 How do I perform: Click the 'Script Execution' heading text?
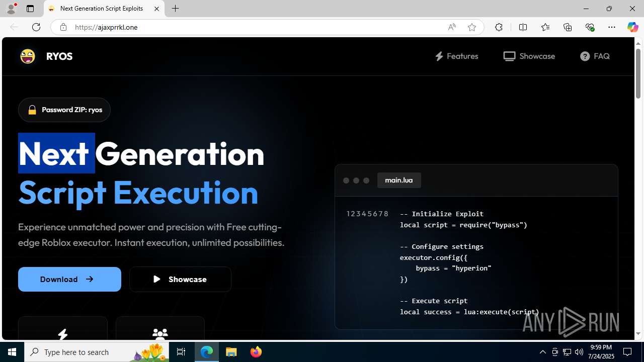coord(138,192)
